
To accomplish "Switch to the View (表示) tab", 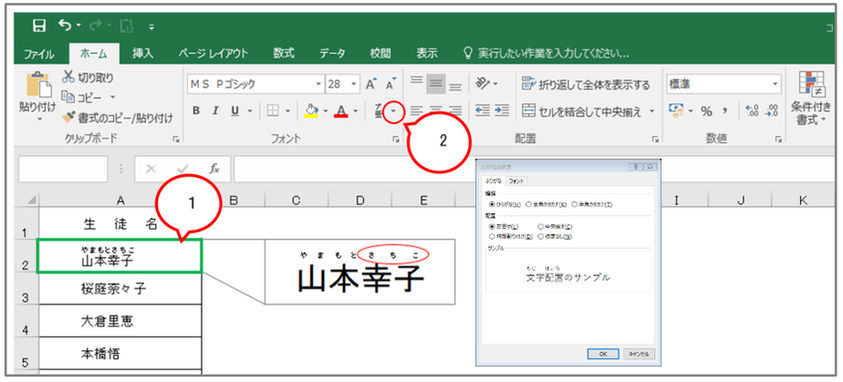I will coord(427,53).
